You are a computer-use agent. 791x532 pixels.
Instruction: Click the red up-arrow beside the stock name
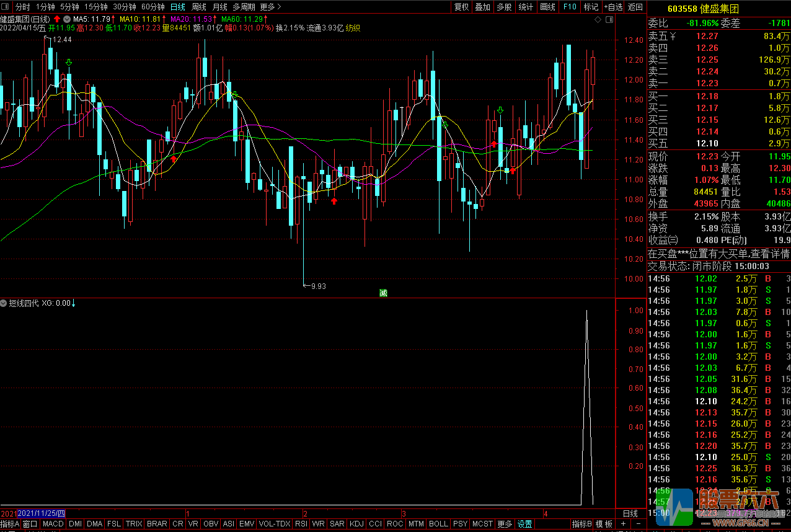click(57, 19)
